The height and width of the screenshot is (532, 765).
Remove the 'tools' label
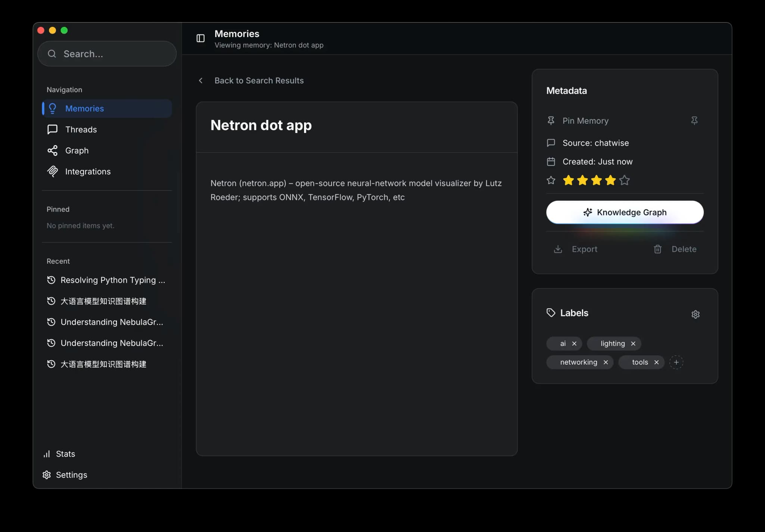(x=656, y=362)
